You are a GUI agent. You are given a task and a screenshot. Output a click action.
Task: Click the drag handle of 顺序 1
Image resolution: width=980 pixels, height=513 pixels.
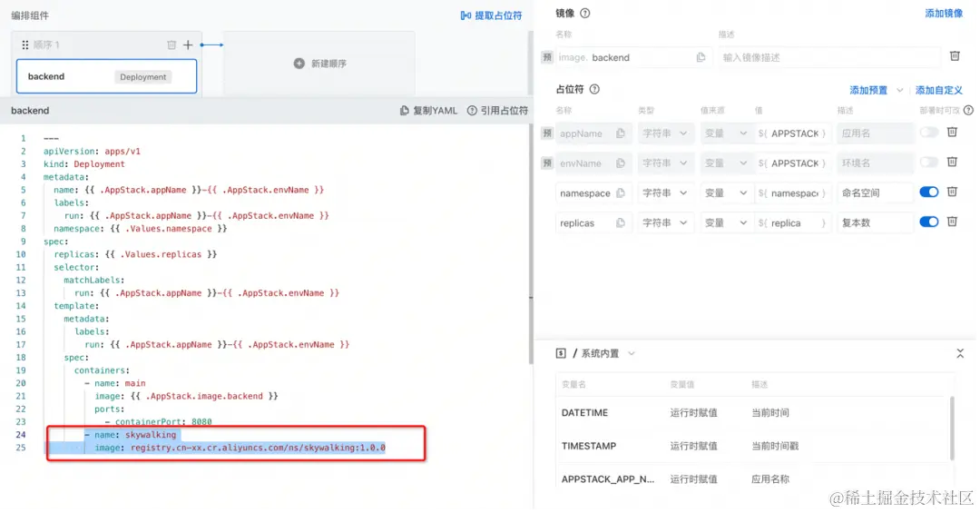point(25,45)
